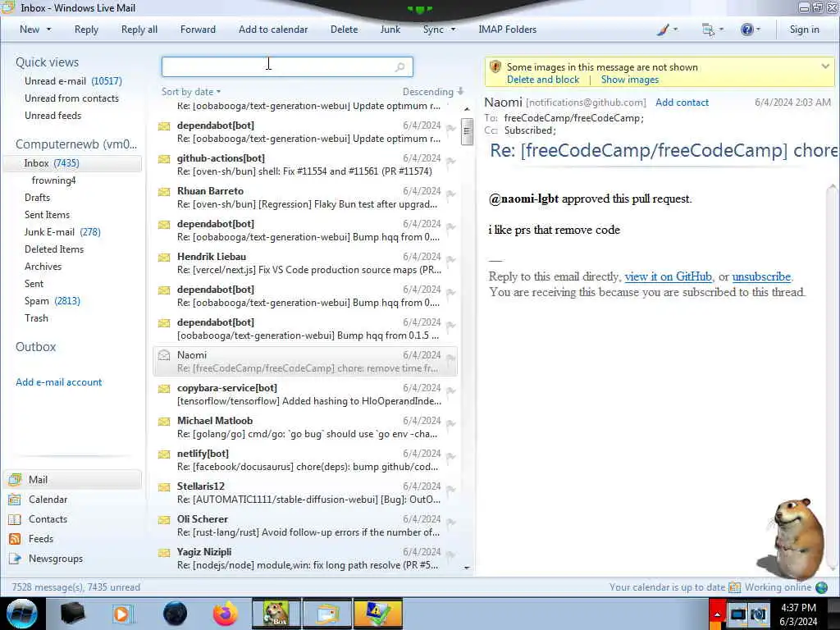Click message list scroll up arrow

click(467, 109)
